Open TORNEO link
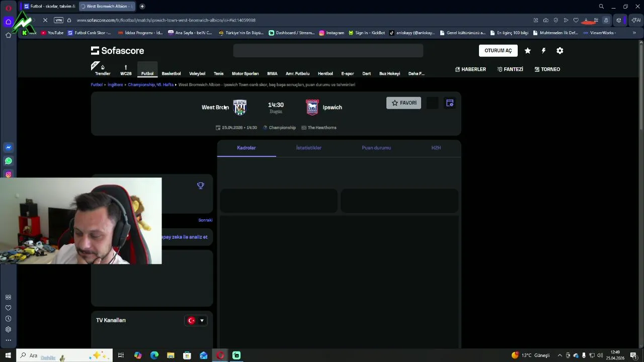This screenshot has height=362, width=644. pos(547,69)
